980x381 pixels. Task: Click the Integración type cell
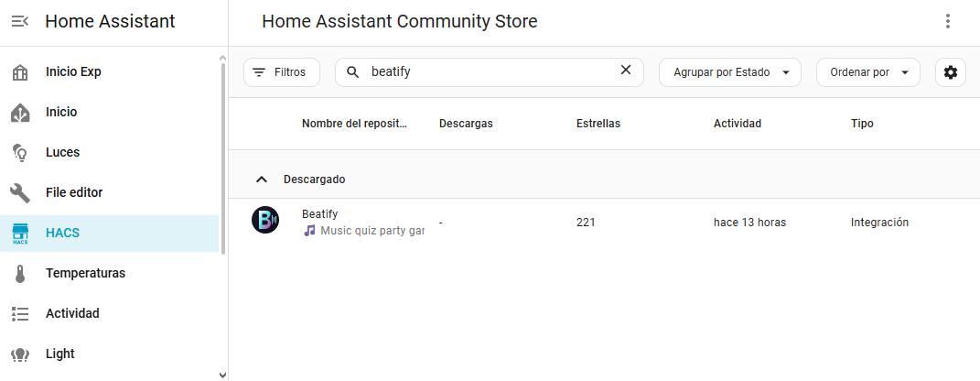(x=879, y=222)
